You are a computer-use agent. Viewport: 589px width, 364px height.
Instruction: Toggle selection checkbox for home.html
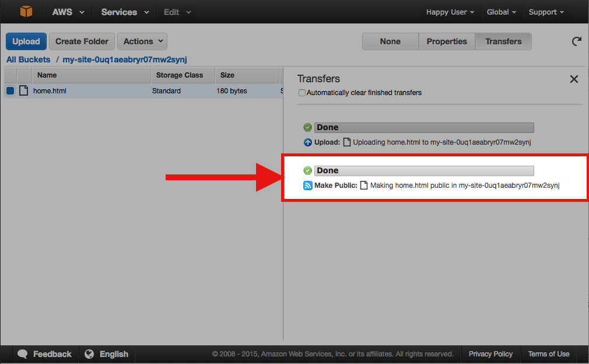pos(10,90)
